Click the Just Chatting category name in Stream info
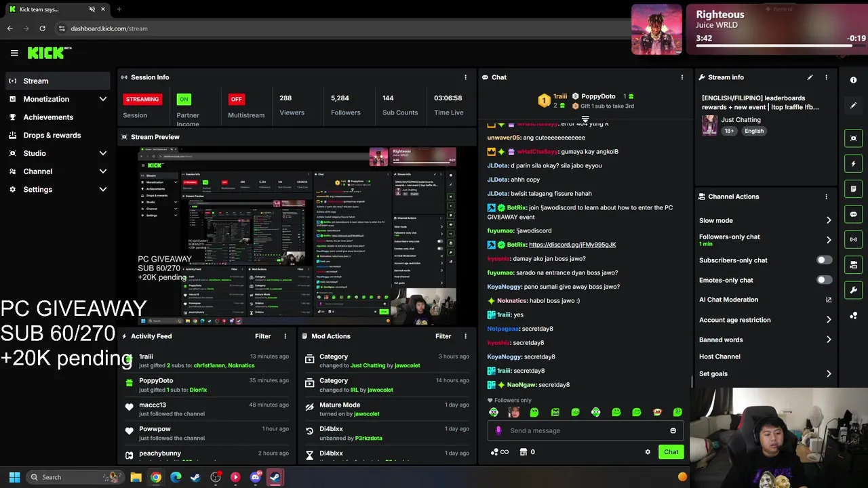Screen dimensions: 868x488 [x=741, y=120]
